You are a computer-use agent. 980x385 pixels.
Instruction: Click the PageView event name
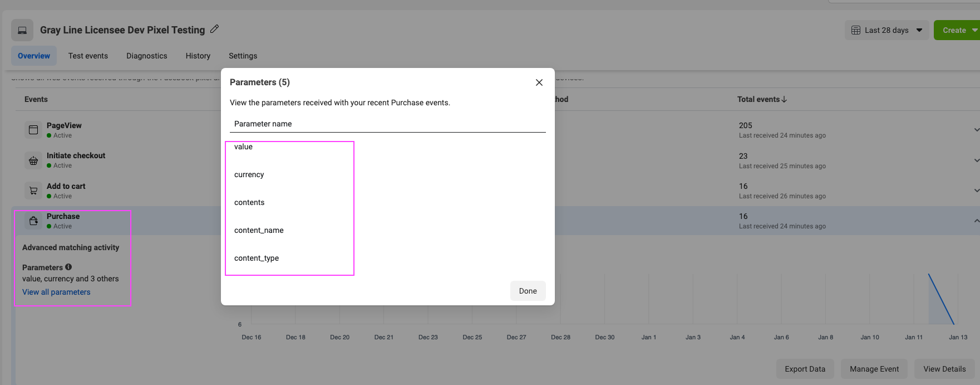click(x=64, y=125)
